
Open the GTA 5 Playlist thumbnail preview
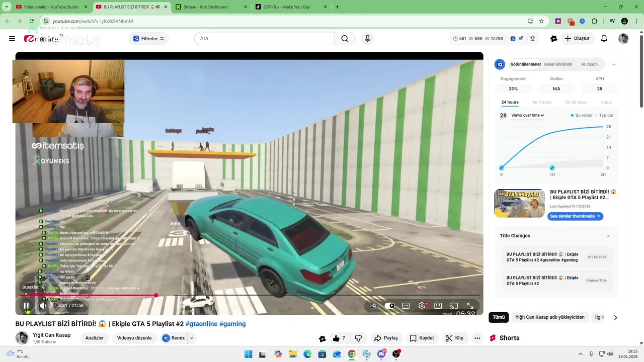[x=520, y=203]
